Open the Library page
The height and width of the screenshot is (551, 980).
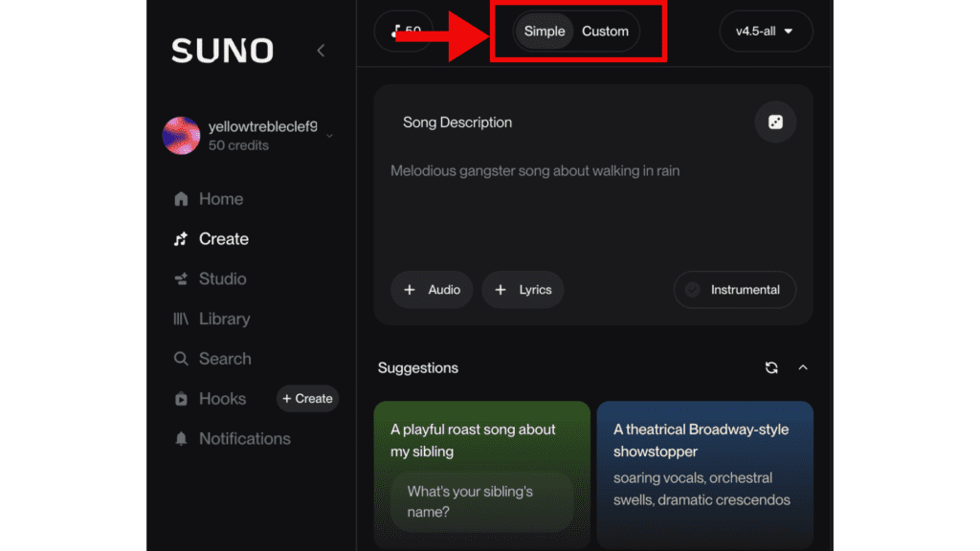[224, 319]
